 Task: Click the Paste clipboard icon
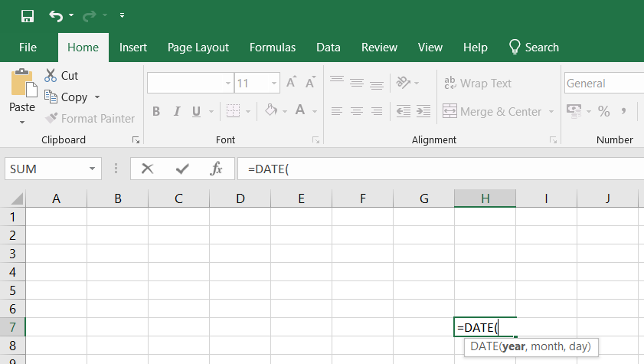pyautogui.click(x=22, y=84)
